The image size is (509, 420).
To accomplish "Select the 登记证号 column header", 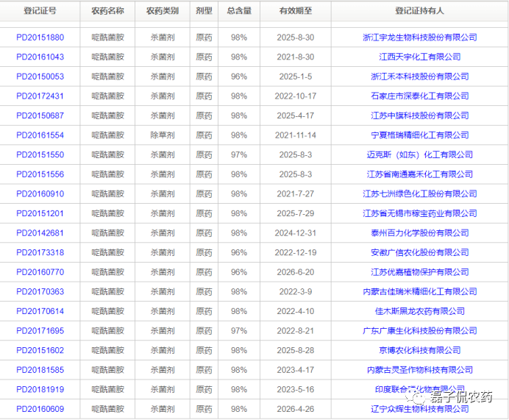I will (40, 11).
